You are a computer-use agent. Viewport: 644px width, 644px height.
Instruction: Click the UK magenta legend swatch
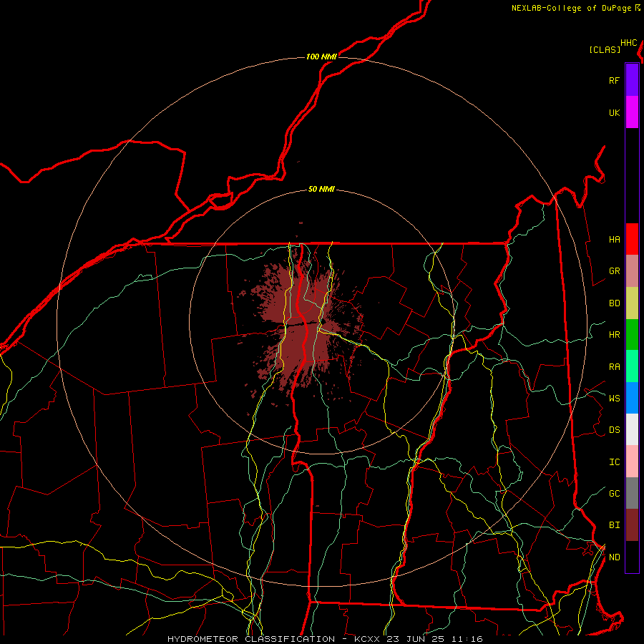[632, 112]
